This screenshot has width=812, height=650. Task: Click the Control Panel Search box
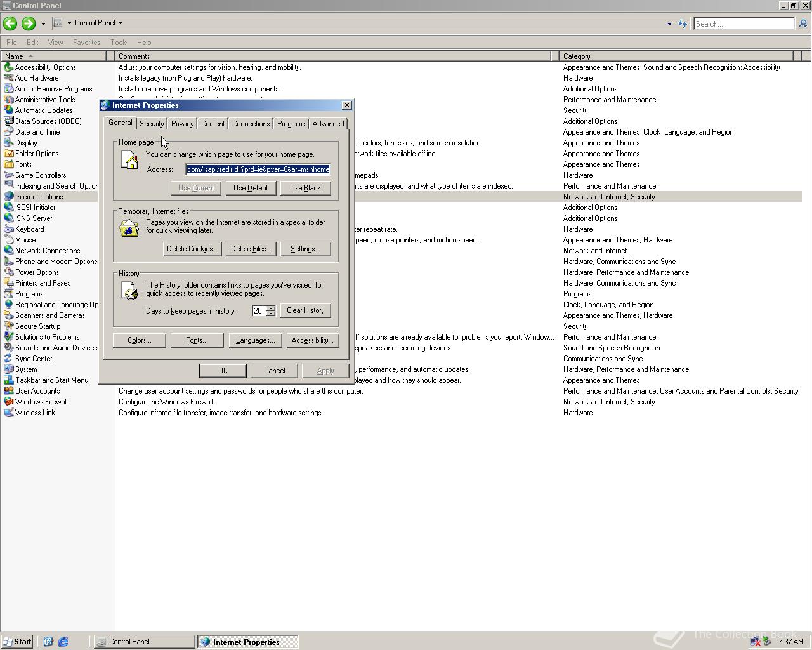[x=744, y=24]
